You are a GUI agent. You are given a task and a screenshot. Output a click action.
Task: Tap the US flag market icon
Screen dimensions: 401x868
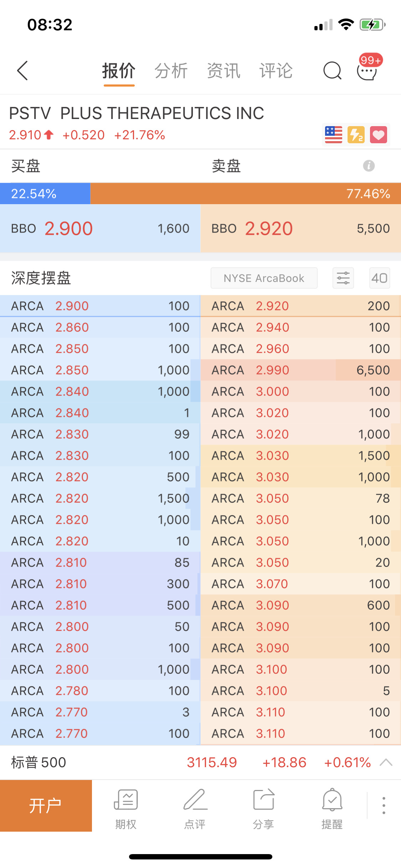pyautogui.click(x=334, y=135)
